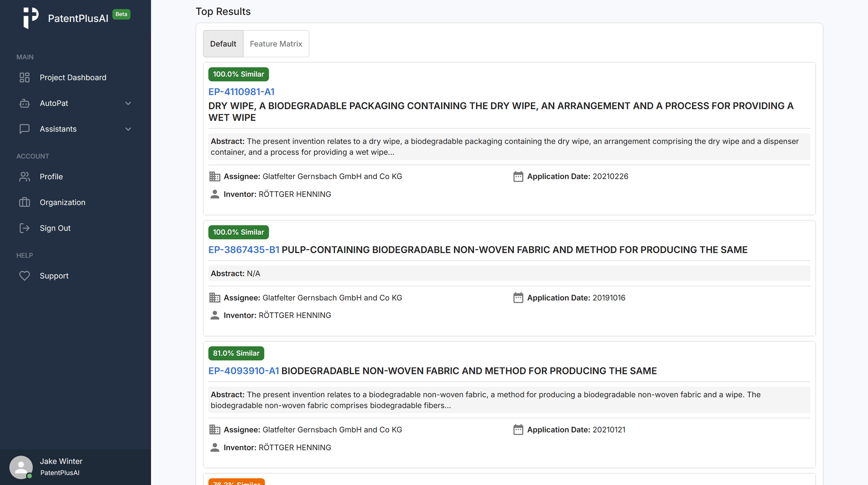Click Application Date 20191016

tap(576, 298)
